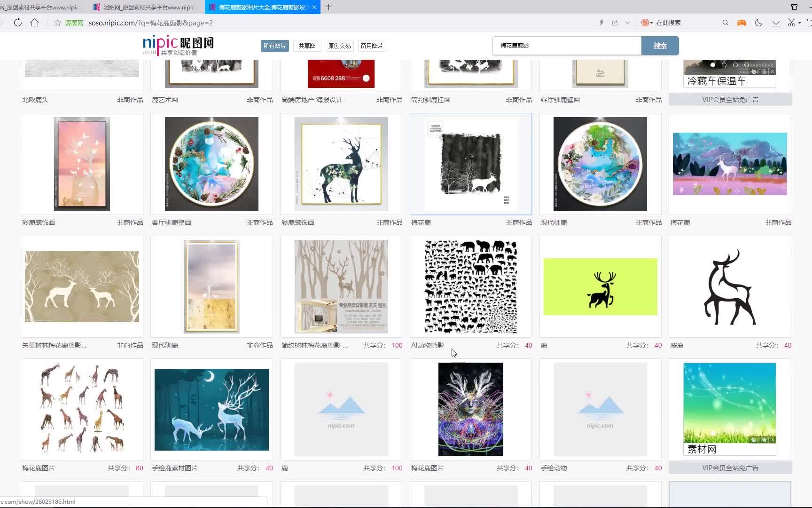Open the round 客厅驯鹿壁画 thumbnail

[x=211, y=164]
